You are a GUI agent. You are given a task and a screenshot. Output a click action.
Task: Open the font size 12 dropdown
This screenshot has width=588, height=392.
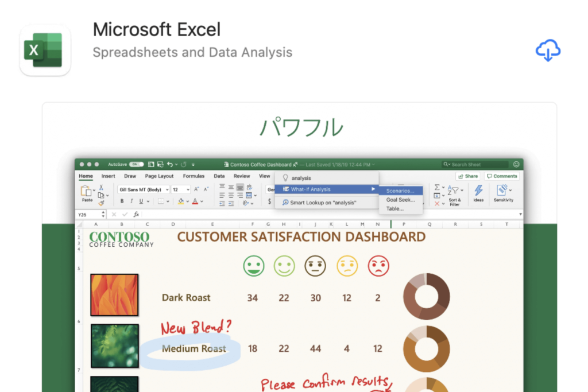pyautogui.click(x=181, y=189)
